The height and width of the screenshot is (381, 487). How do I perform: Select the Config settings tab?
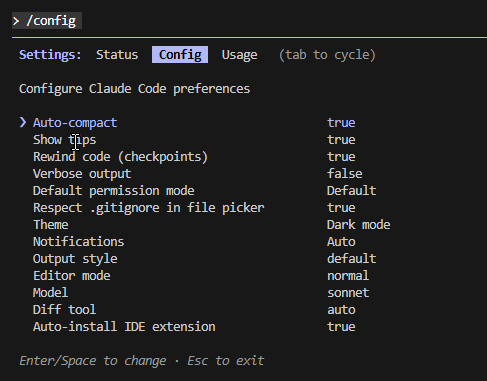click(x=180, y=55)
